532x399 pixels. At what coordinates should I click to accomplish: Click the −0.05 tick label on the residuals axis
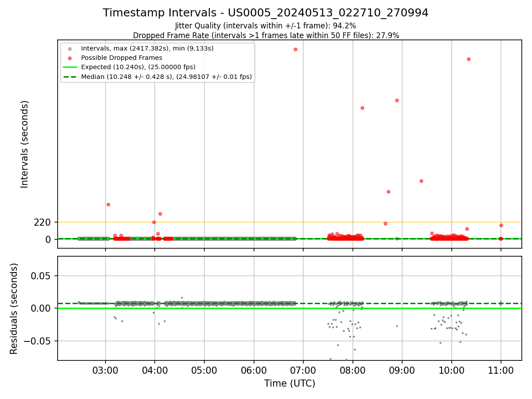[37, 341]
